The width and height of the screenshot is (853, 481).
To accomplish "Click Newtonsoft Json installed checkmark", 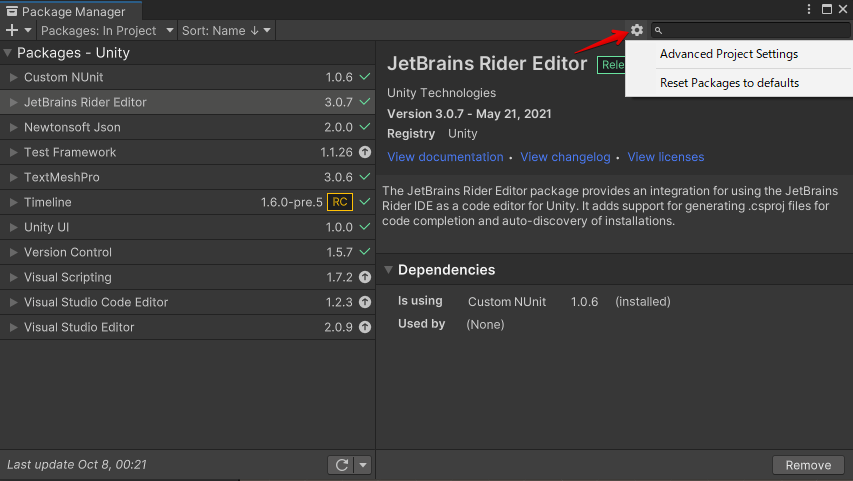I will tap(365, 127).
